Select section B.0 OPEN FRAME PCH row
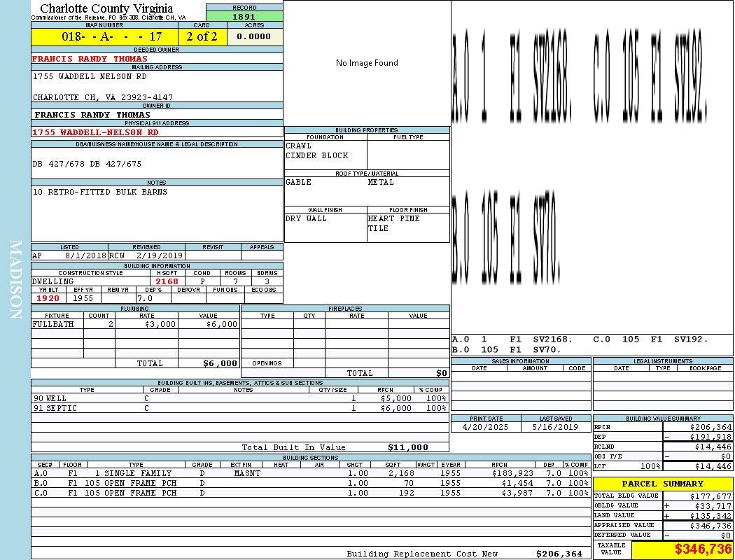Screen dimensions: 735x560 (x=311, y=483)
